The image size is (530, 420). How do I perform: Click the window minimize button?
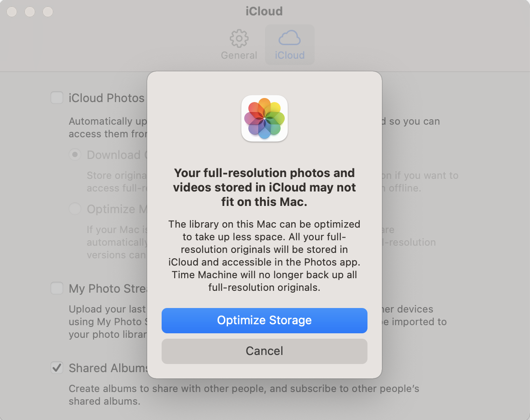(x=30, y=11)
